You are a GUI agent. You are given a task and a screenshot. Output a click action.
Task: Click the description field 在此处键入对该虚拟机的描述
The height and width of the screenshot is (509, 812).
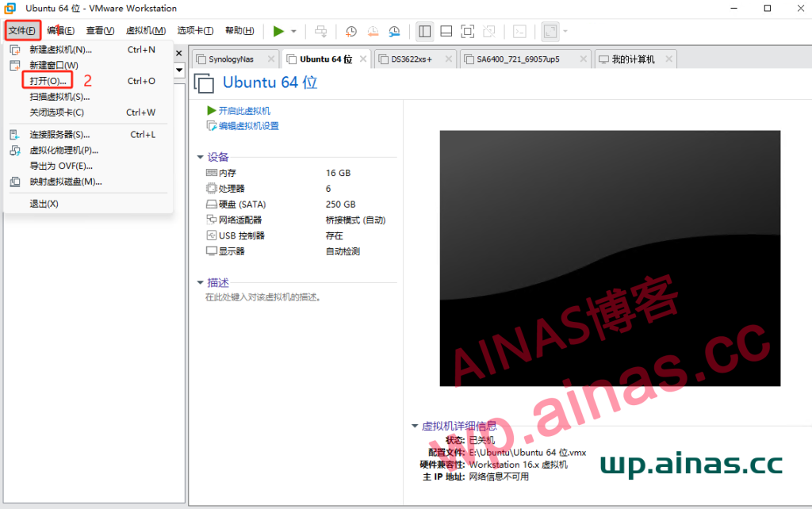262,297
